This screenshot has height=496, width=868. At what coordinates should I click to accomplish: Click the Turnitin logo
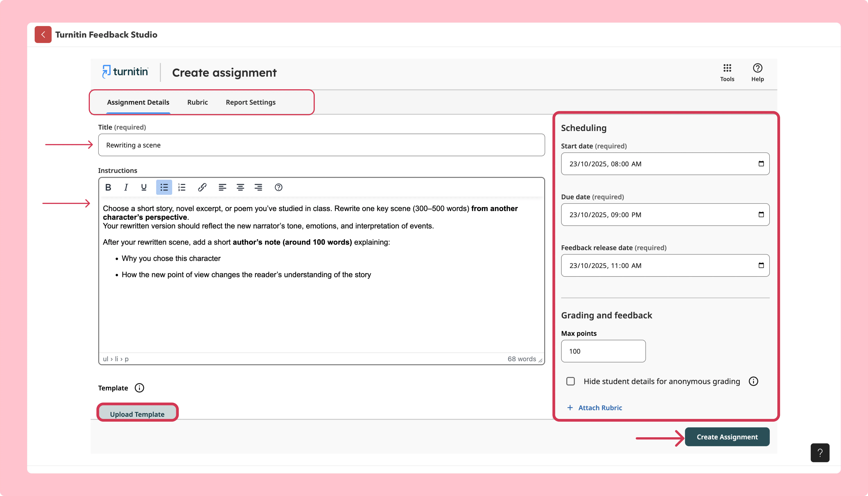[x=125, y=72]
